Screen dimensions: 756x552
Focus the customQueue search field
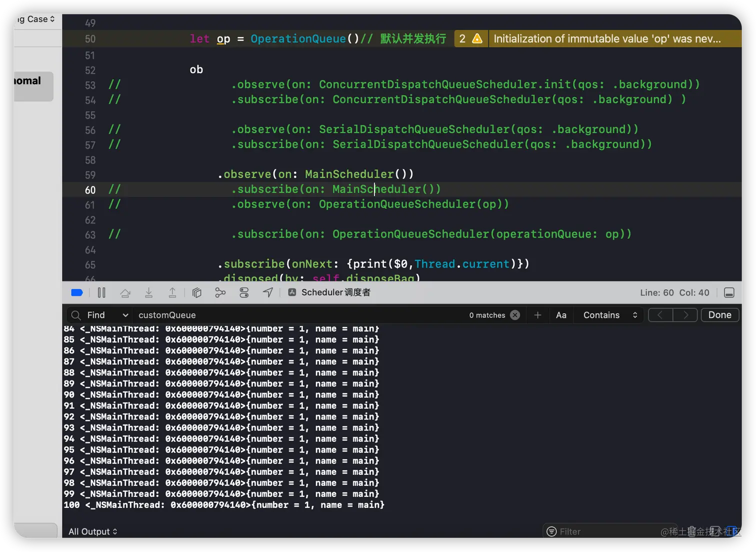(x=300, y=315)
